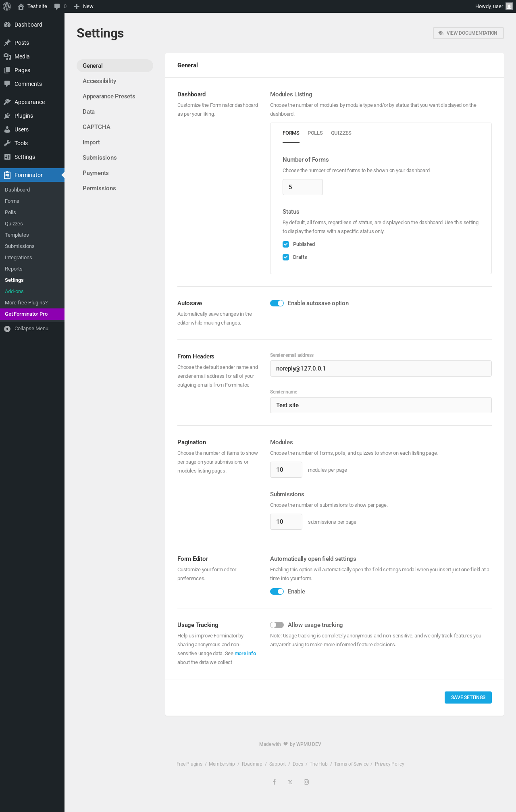
Task: Click the Plugins plug icon
Action: pyautogui.click(x=7, y=116)
